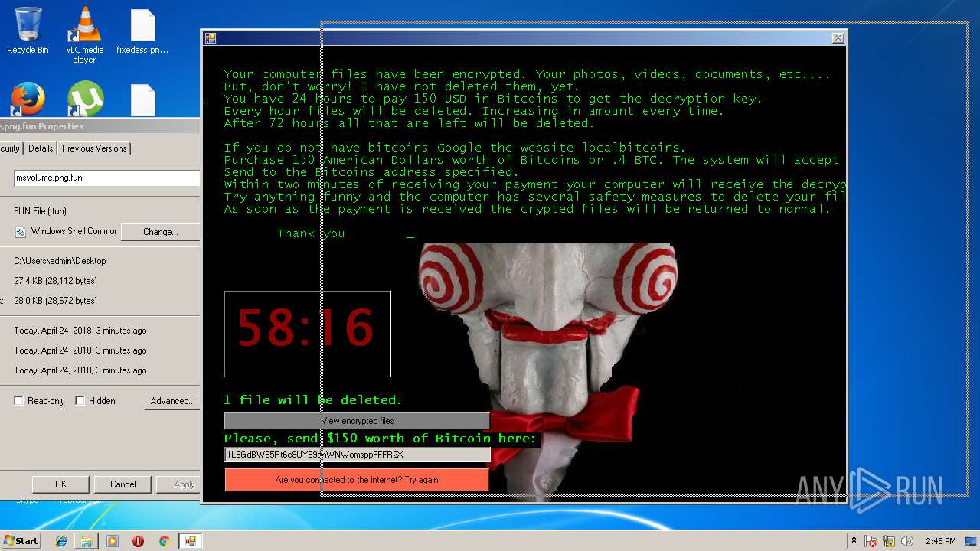The width and height of the screenshot is (980, 551).
Task: Launch Internet Explorer from taskbar
Action: pos(61,541)
